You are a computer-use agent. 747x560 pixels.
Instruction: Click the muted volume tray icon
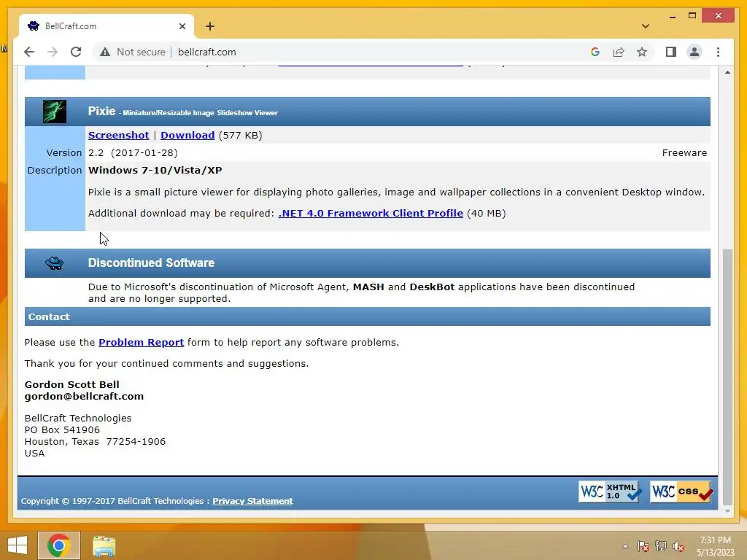(x=678, y=546)
